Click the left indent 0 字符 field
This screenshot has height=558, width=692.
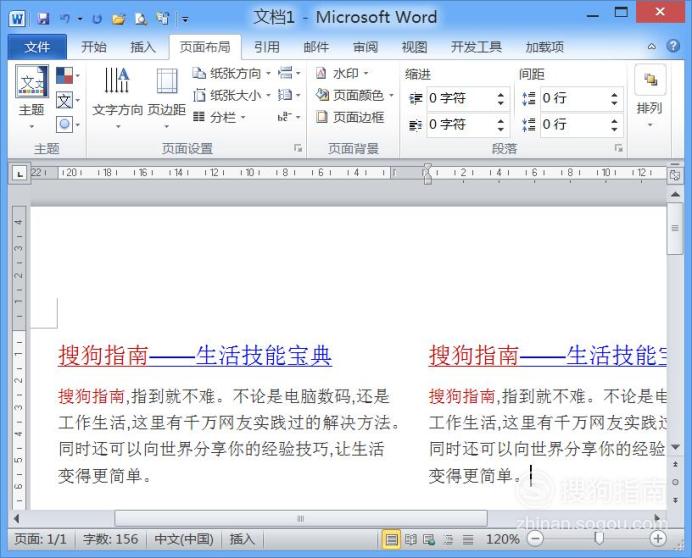pyautogui.click(x=460, y=98)
